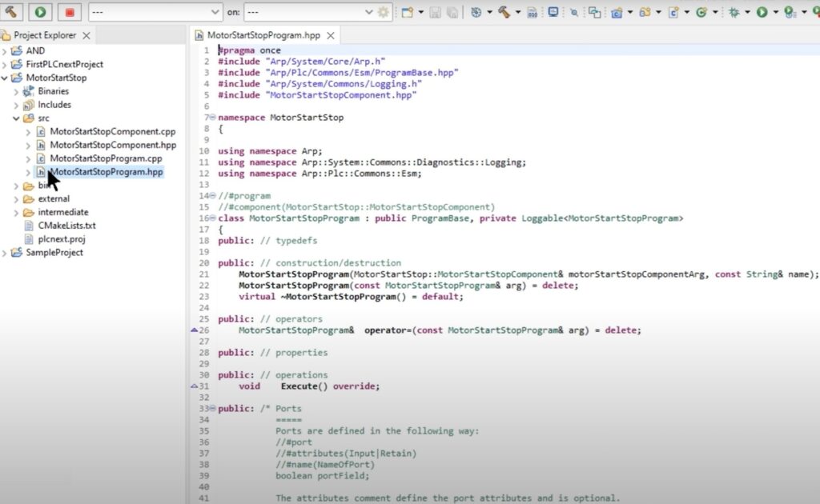Open the launch target dropdown after 'on:'
The height and width of the screenshot is (504, 820).
pyautogui.click(x=309, y=12)
